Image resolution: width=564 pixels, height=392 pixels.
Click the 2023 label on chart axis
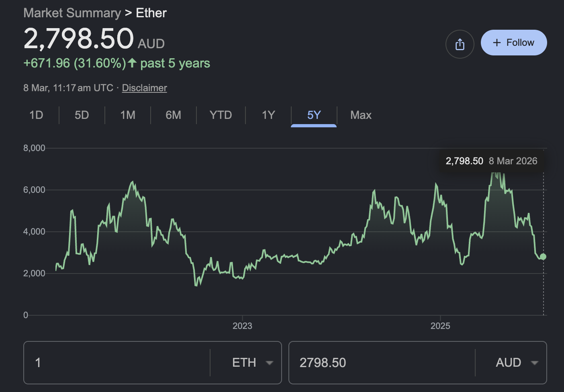pyautogui.click(x=242, y=326)
